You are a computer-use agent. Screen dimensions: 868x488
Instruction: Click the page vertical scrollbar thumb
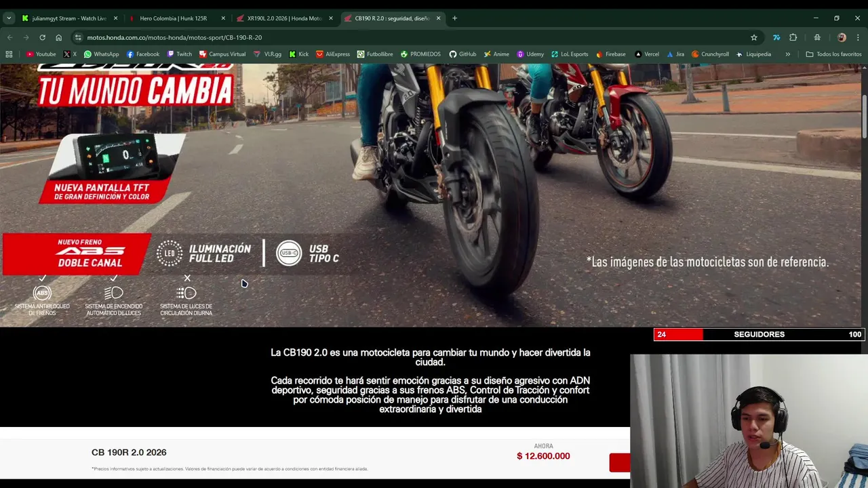tap(864, 117)
